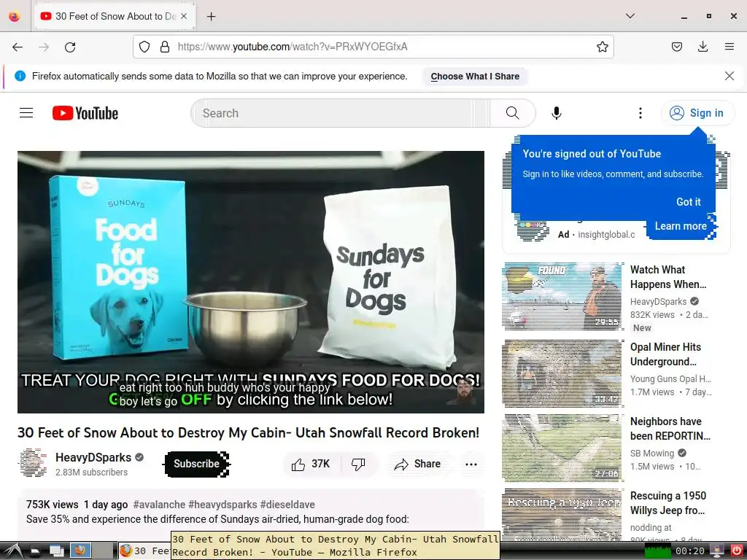Click the #heavydsparks hashtag
Image resolution: width=747 pixels, height=560 pixels.
(x=222, y=505)
